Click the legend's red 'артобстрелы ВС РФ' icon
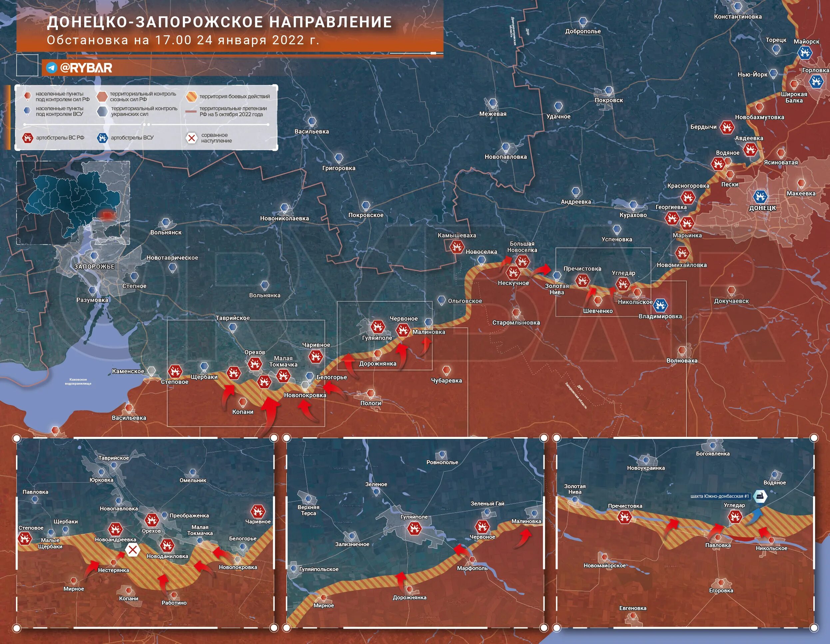Image resolution: width=830 pixels, height=644 pixels. (27, 138)
